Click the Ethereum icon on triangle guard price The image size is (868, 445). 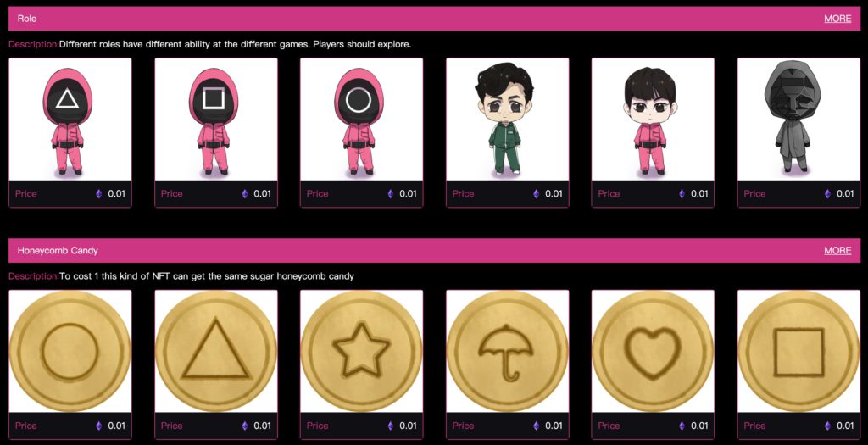coord(99,194)
